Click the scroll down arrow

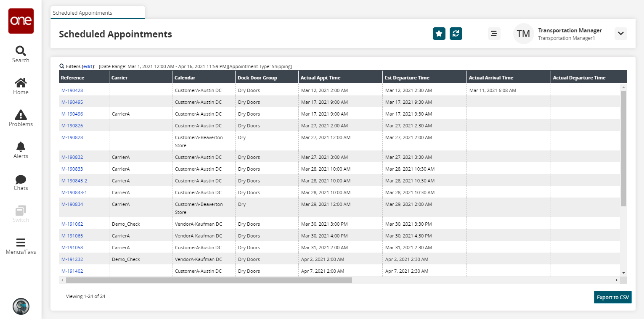point(623,272)
